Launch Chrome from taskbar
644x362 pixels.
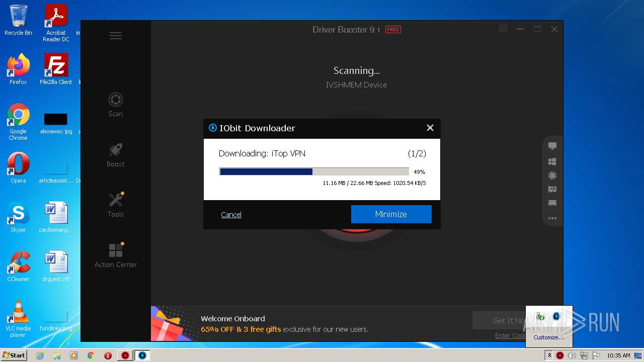91,355
